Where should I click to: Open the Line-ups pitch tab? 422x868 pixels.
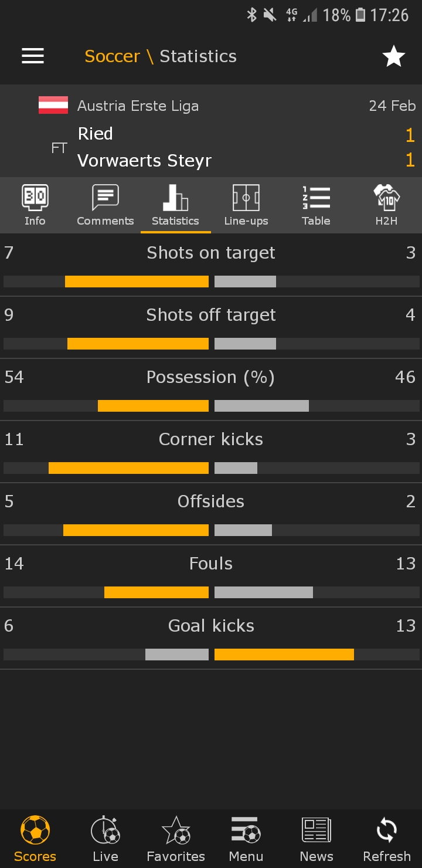[x=246, y=205]
